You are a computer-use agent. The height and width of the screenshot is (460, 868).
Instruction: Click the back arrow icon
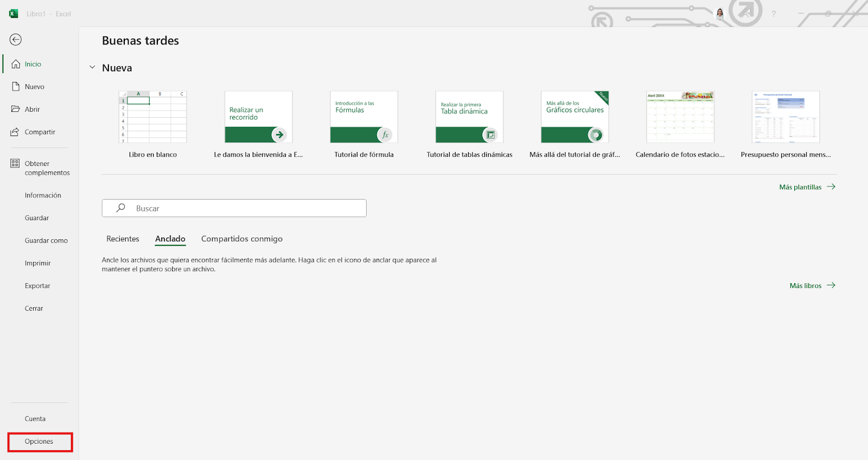click(16, 40)
